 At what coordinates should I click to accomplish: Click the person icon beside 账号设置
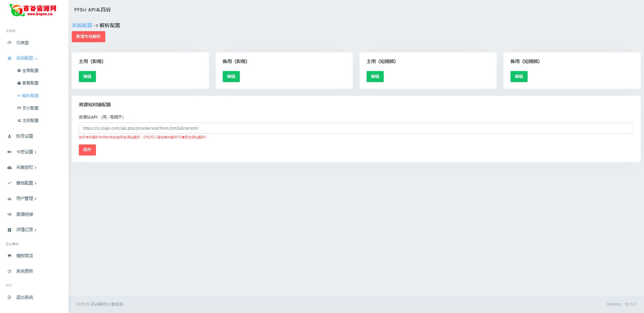9,136
